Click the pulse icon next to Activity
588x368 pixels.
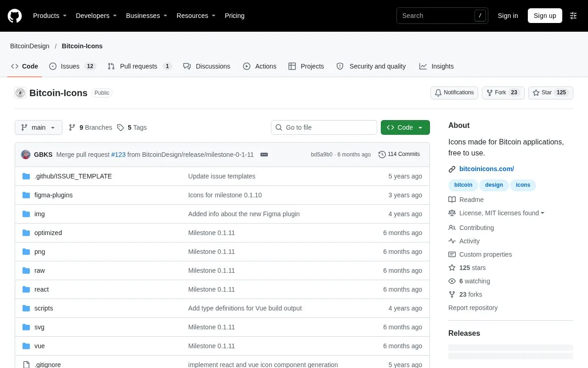[x=452, y=241]
